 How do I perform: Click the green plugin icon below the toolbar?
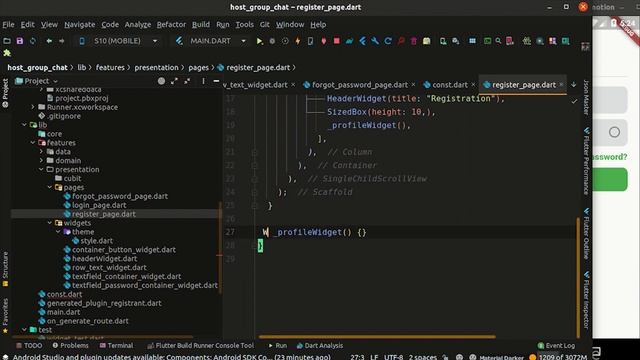coord(7,53)
